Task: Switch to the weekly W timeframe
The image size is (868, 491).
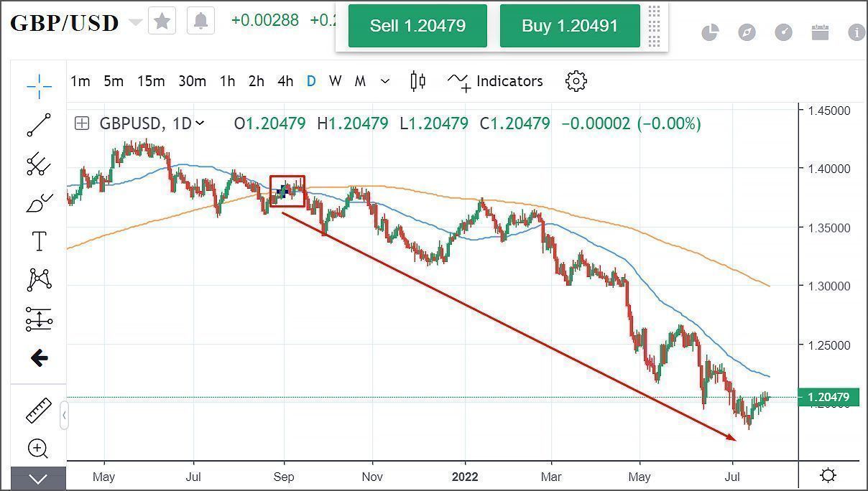Action: 335,81
